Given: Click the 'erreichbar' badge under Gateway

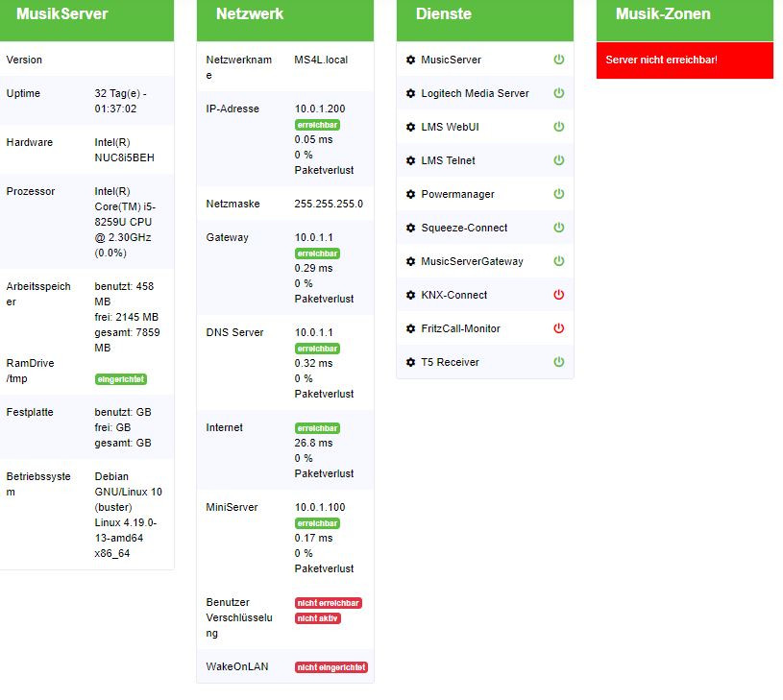Looking at the screenshot, I should pyautogui.click(x=318, y=253).
